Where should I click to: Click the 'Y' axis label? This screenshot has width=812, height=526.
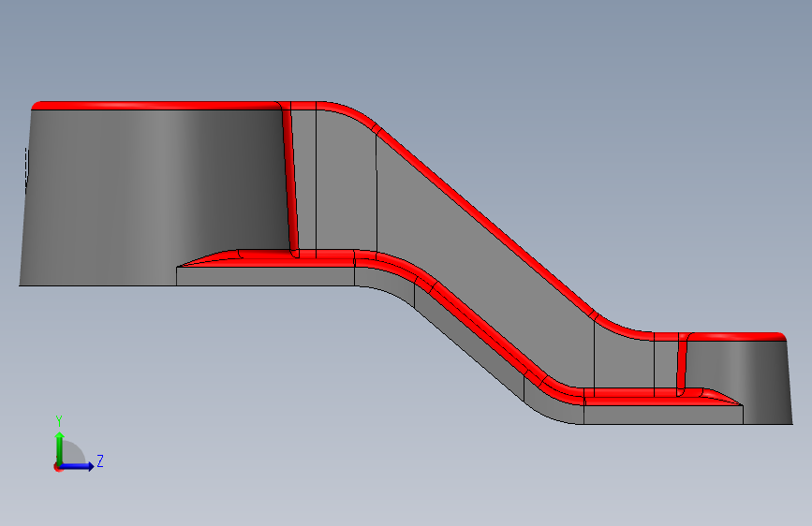[59, 420]
